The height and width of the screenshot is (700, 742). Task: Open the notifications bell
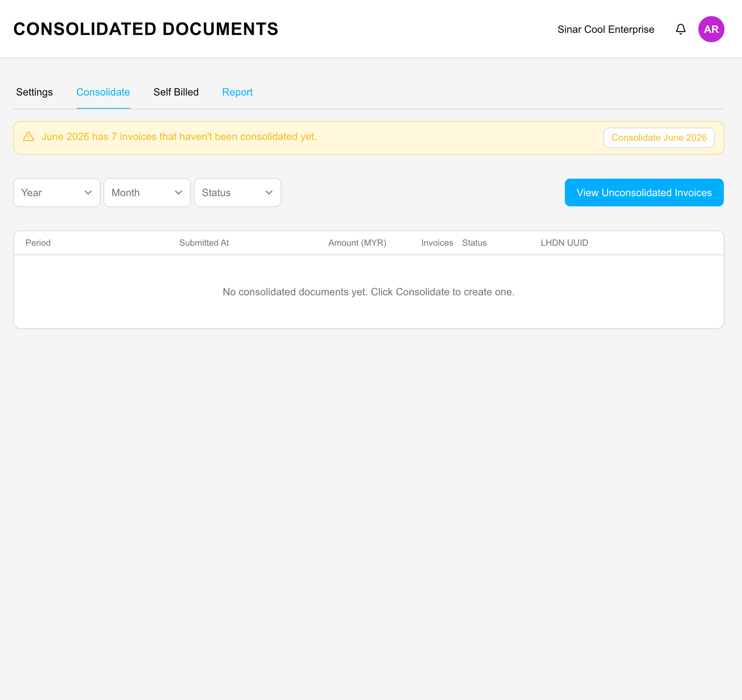[x=680, y=29]
